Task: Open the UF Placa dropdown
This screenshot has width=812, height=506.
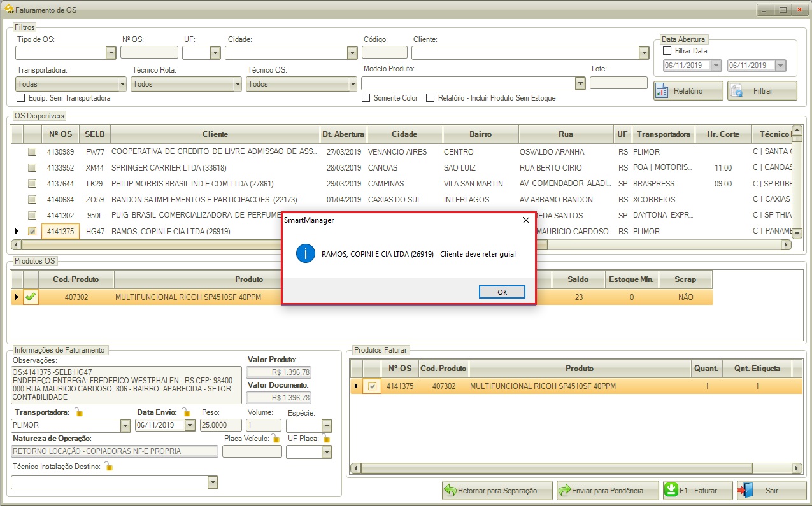Action: pos(327,452)
